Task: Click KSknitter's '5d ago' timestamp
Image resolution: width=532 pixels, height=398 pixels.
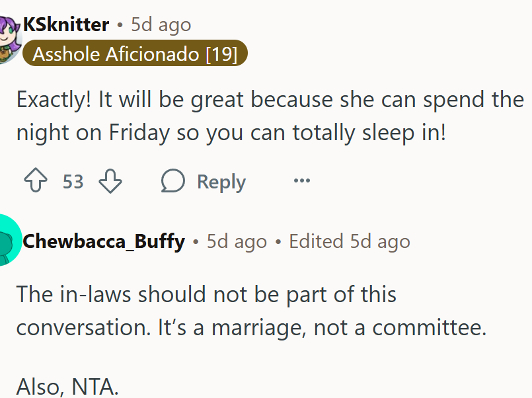Action: pyautogui.click(x=161, y=25)
